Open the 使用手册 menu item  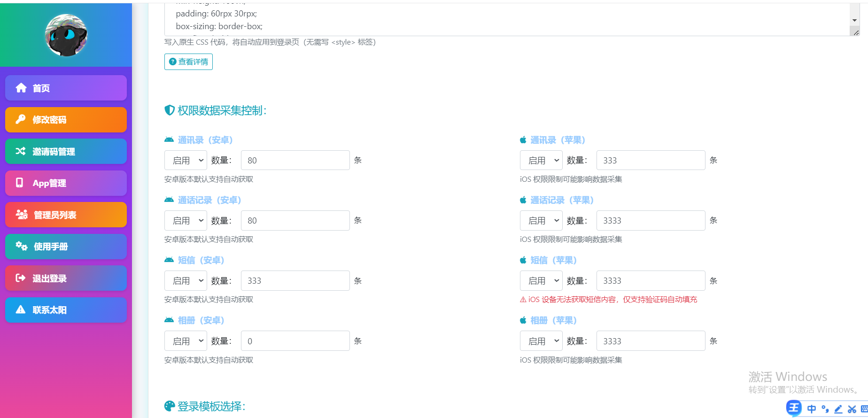[66, 247]
